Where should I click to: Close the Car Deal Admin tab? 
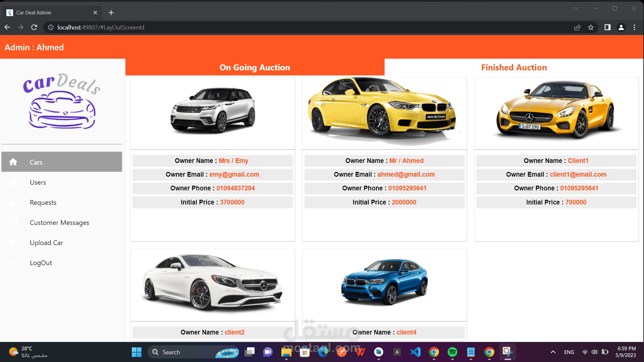[95, 12]
